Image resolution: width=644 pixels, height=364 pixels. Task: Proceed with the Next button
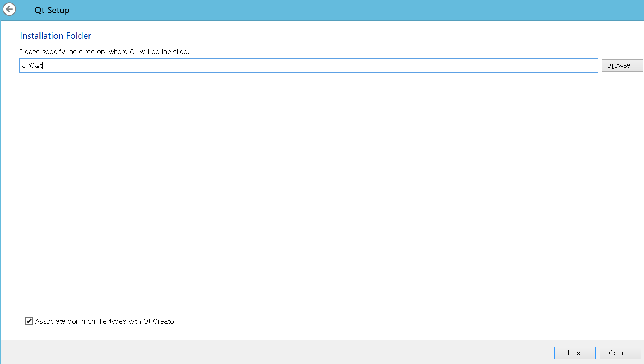coord(575,353)
